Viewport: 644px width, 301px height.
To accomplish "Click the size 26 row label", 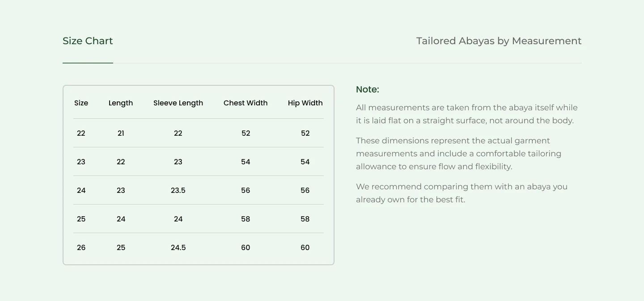I will click(81, 248).
